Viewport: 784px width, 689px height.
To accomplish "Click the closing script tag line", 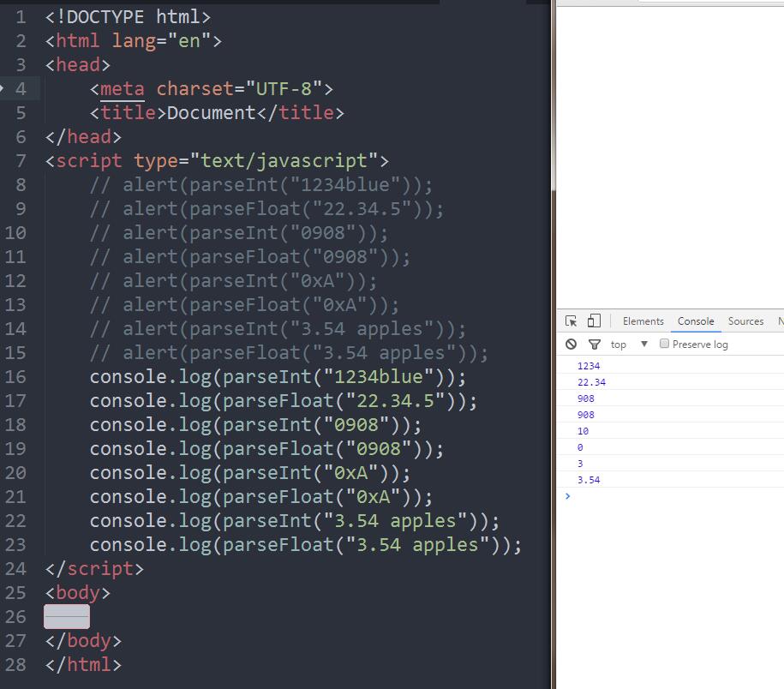I will click(x=94, y=568).
